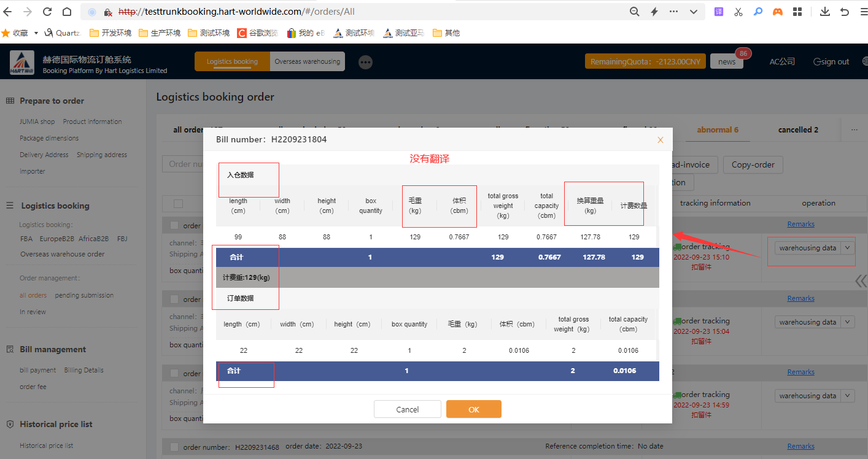Open the browser downloads icon

825,12
